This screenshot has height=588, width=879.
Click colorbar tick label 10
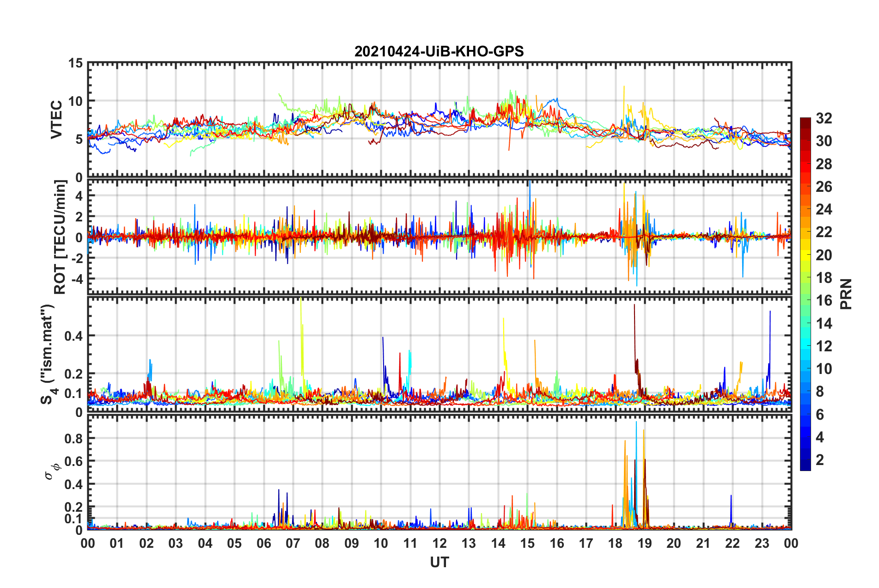click(x=823, y=369)
